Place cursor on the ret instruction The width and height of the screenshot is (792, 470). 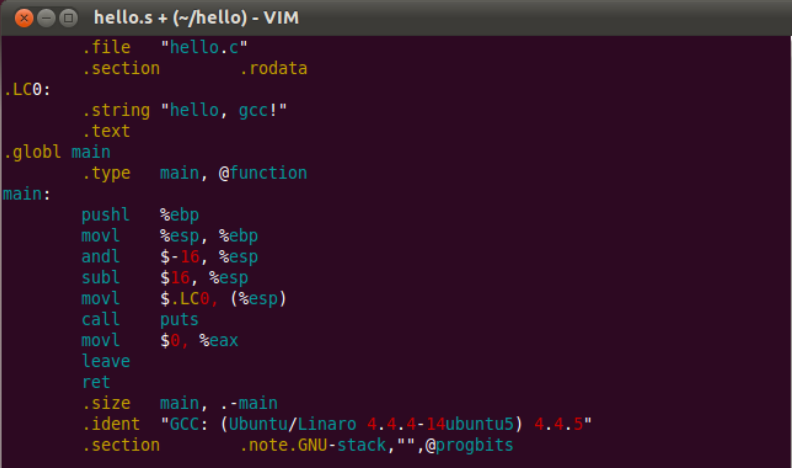[96, 382]
